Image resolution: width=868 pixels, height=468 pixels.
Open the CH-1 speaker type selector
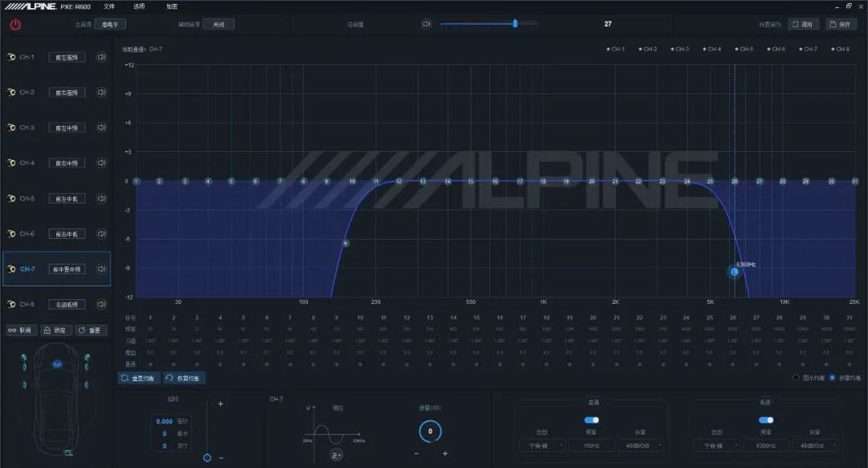point(67,58)
